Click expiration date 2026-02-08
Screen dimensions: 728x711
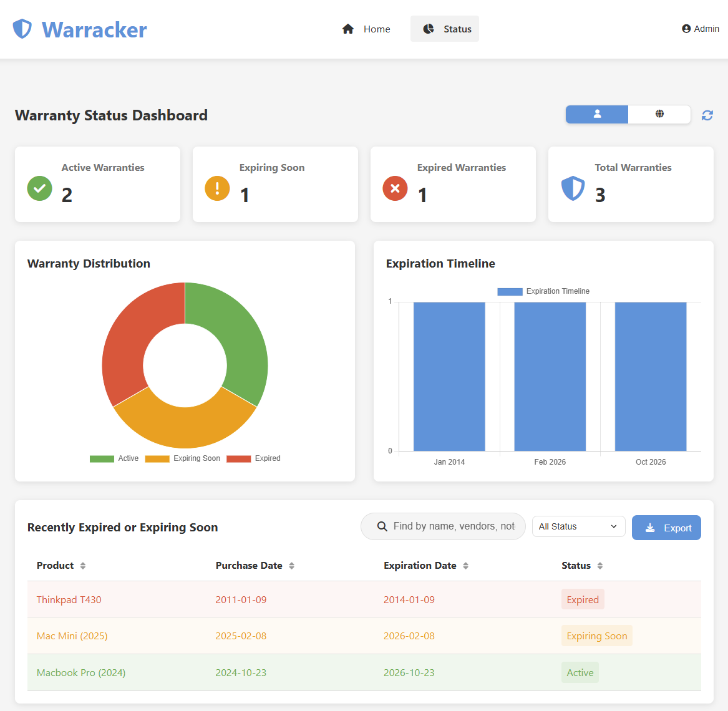(x=409, y=636)
